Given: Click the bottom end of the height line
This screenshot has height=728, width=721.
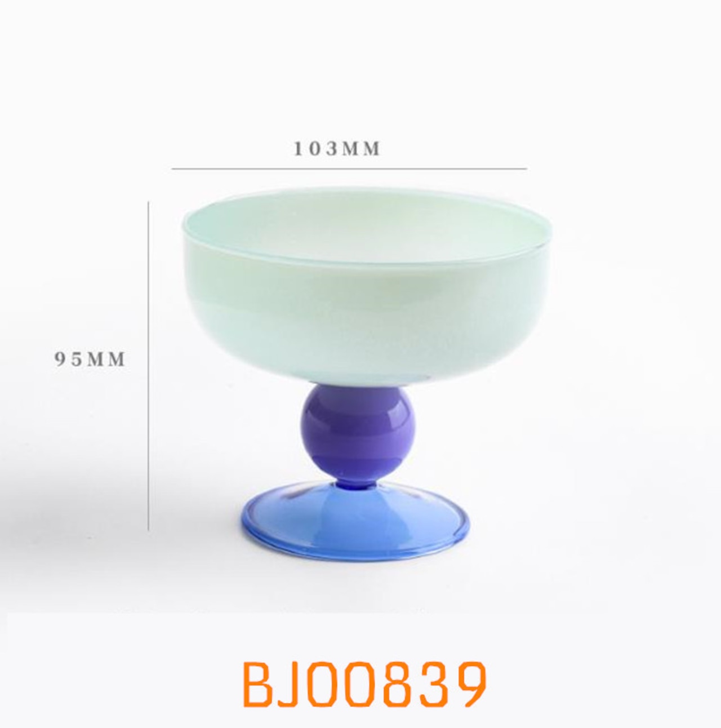Looking at the screenshot, I should click(x=149, y=529).
